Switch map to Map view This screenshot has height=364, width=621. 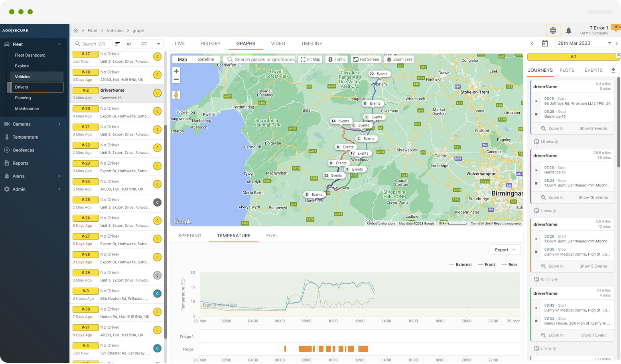tap(182, 59)
